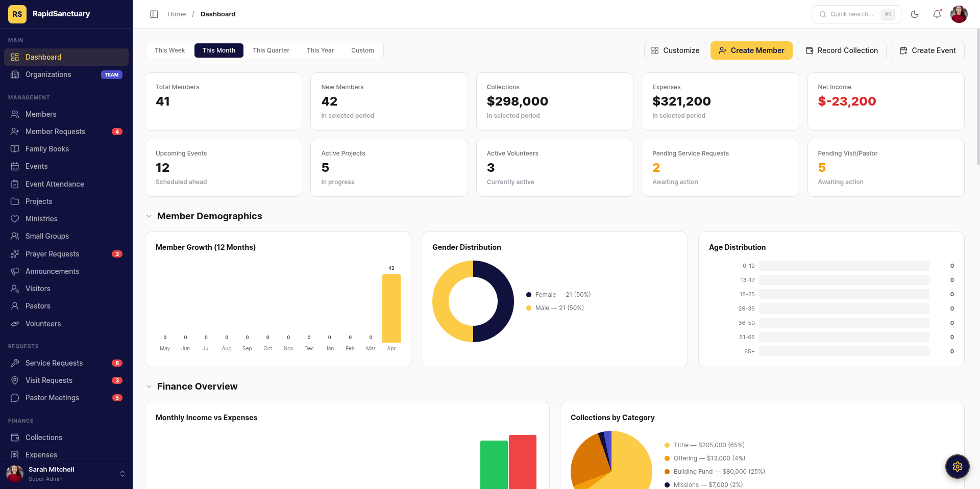Click Male legend color dot
Viewport: 980px width, 489px height.
click(x=529, y=308)
